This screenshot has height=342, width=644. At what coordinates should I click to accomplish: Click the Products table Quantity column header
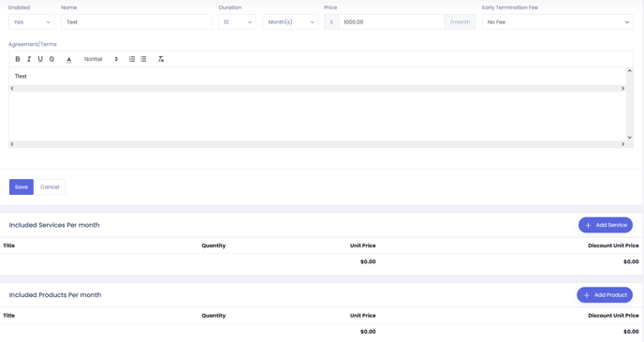click(213, 315)
